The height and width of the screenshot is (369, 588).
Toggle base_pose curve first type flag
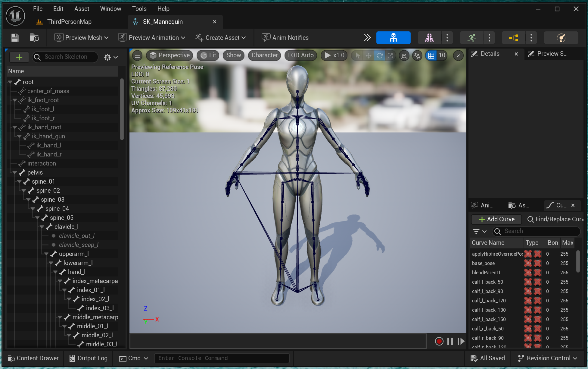528,263
